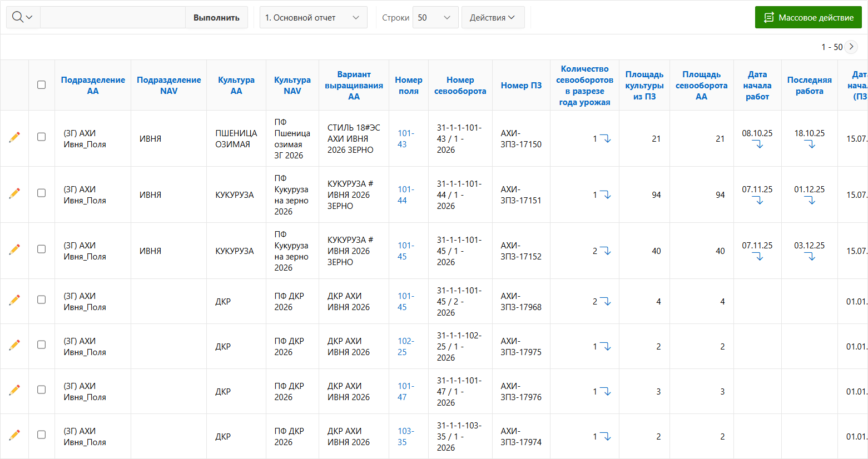Click into the search input field
Image resolution: width=868 pixels, height=459 pixels.
coord(113,17)
